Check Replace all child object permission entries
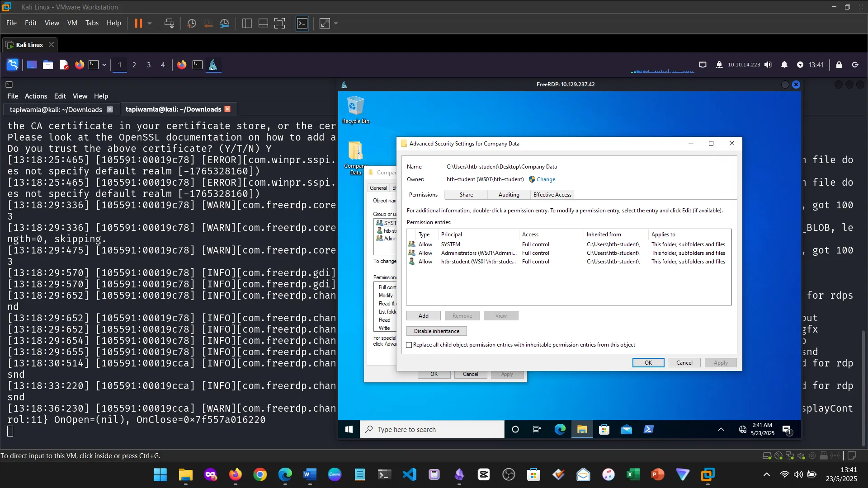 click(409, 345)
